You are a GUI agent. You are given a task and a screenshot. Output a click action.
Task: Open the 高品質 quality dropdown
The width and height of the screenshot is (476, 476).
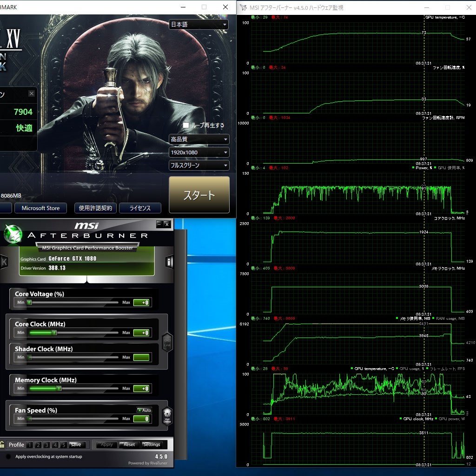pyautogui.click(x=199, y=139)
